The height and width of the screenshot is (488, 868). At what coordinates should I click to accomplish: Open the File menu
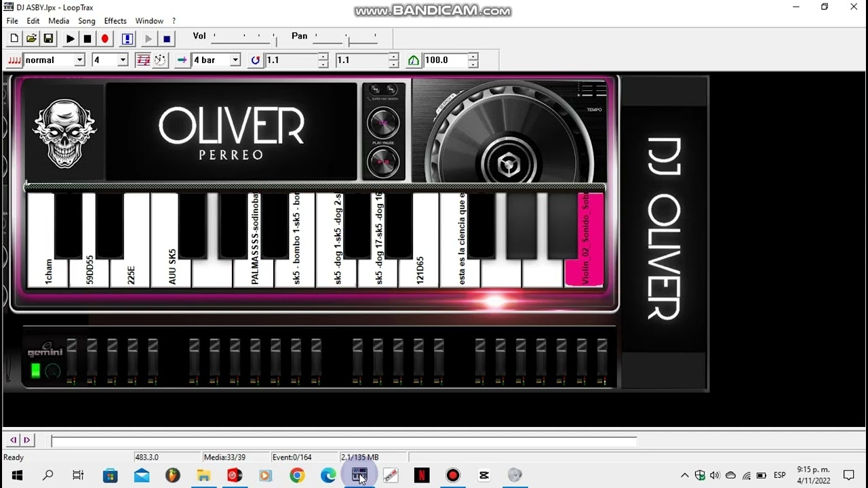coord(12,21)
